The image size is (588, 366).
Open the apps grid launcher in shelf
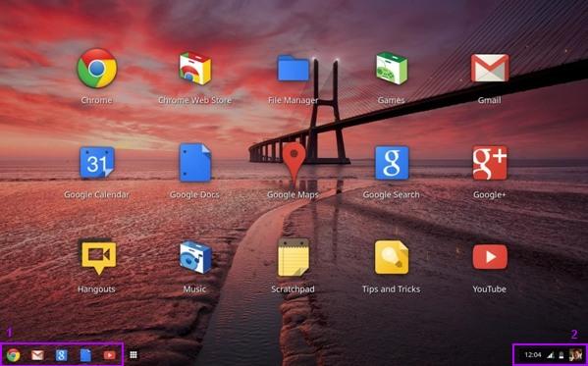134,355
